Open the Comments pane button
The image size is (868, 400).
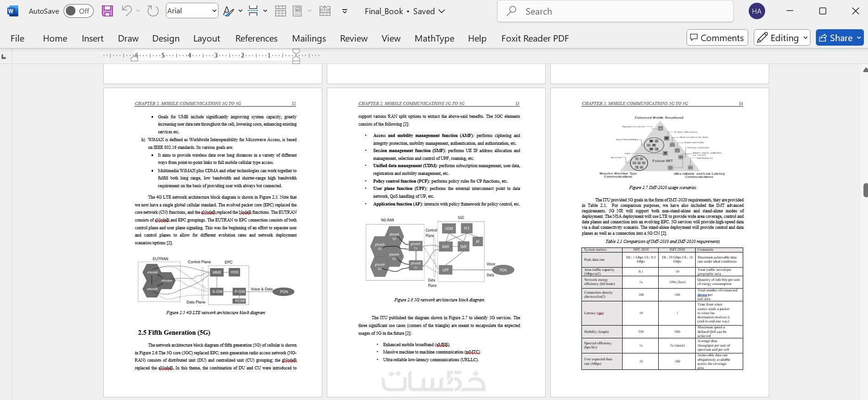(x=717, y=38)
